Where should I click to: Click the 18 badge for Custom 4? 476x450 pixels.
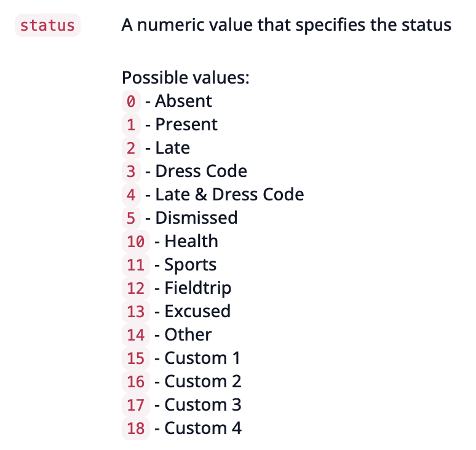[x=136, y=428]
